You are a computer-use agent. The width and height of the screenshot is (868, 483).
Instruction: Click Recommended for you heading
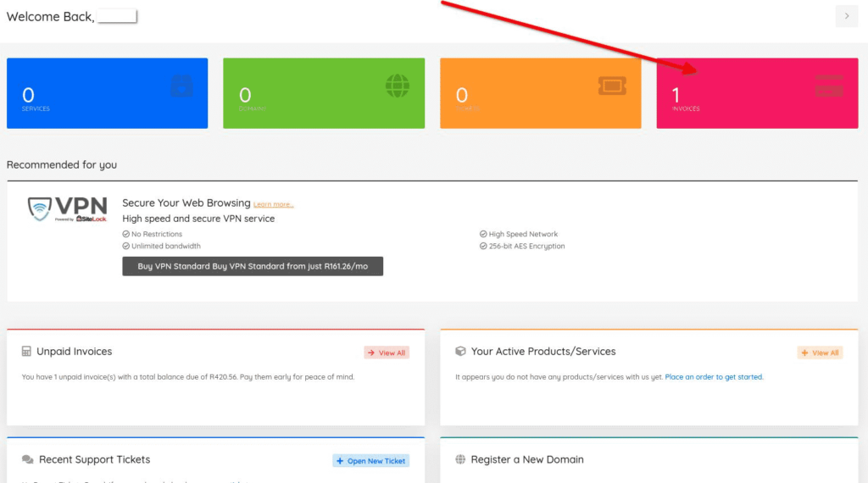pos(61,165)
